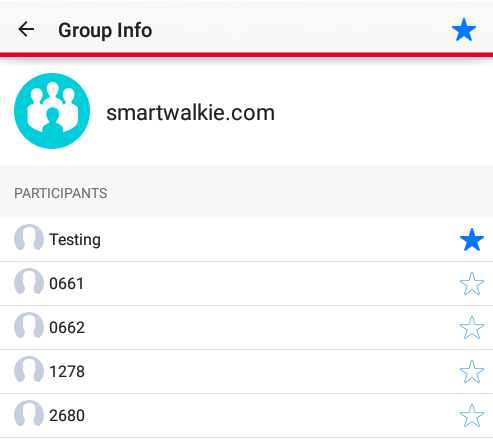493x441 pixels.
Task: Open the avatar of participant 0662
Action: 29,325
